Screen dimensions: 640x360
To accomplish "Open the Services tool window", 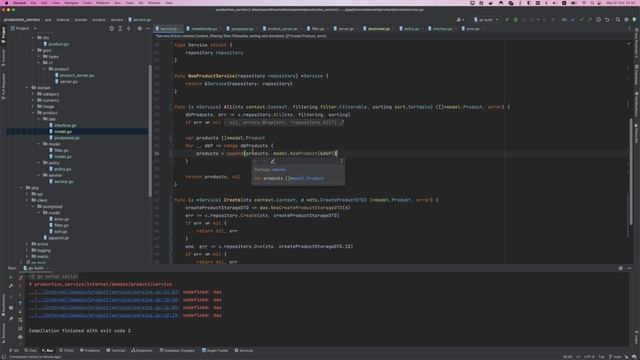I will coord(244,350).
